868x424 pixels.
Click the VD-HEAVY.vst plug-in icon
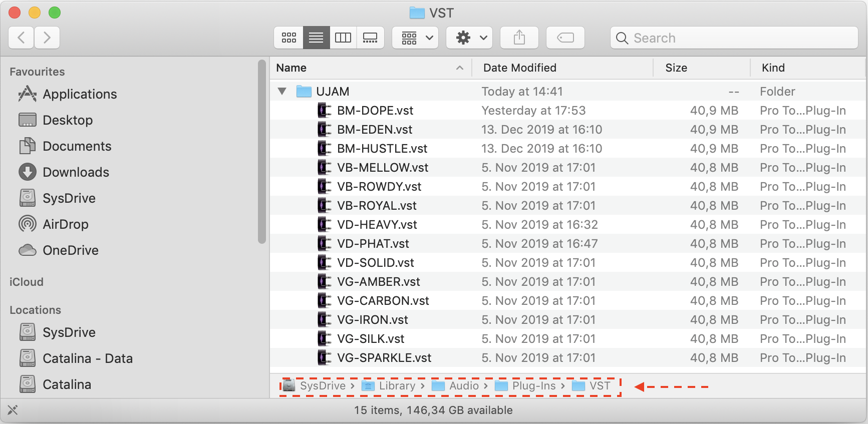tap(325, 224)
